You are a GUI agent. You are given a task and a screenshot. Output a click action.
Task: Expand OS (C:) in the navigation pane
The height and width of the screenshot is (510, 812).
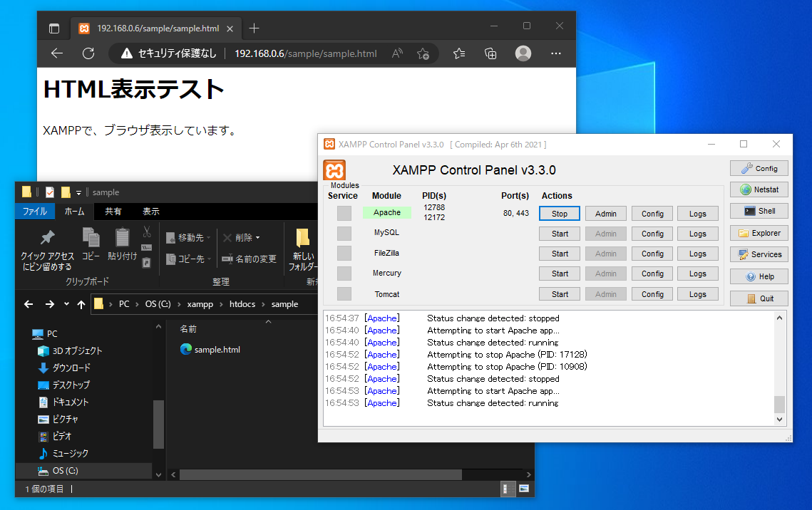[33, 470]
